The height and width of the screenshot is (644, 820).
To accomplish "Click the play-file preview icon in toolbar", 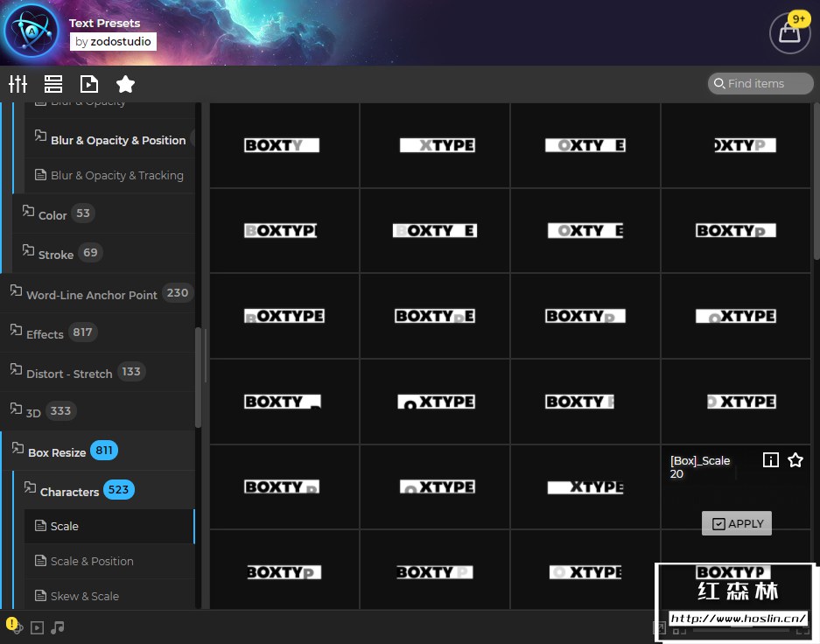I will (x=89, y=84).
